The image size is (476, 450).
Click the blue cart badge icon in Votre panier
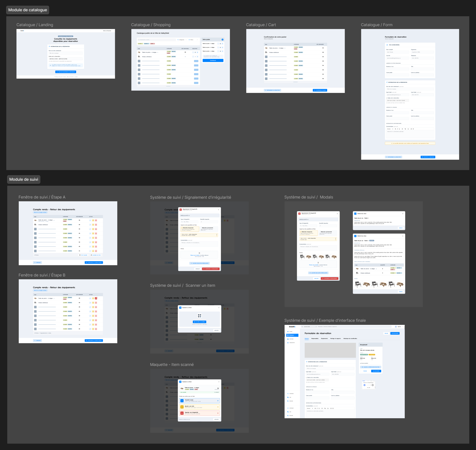click(222, 39)
